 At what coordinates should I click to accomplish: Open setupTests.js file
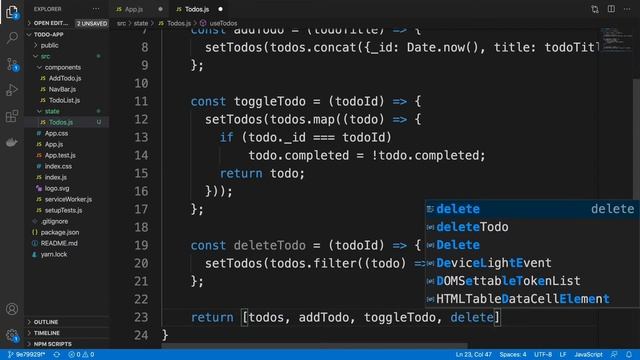(63, 211)
